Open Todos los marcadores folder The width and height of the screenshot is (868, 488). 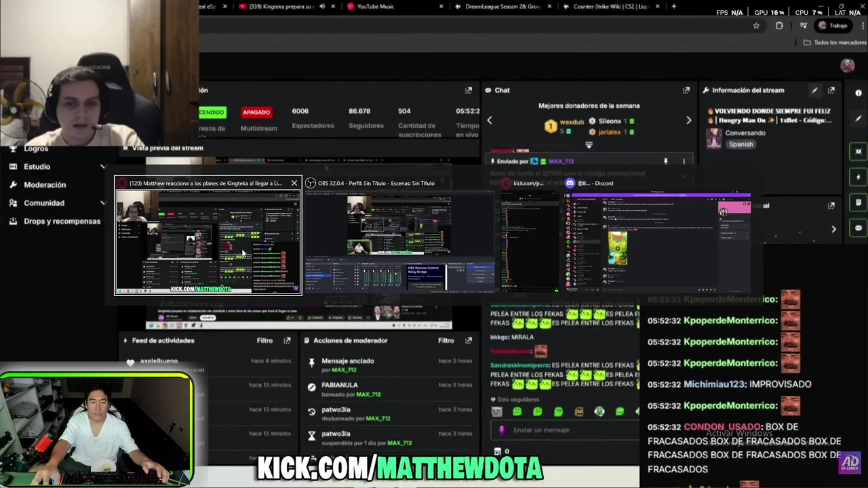(834, 43)
